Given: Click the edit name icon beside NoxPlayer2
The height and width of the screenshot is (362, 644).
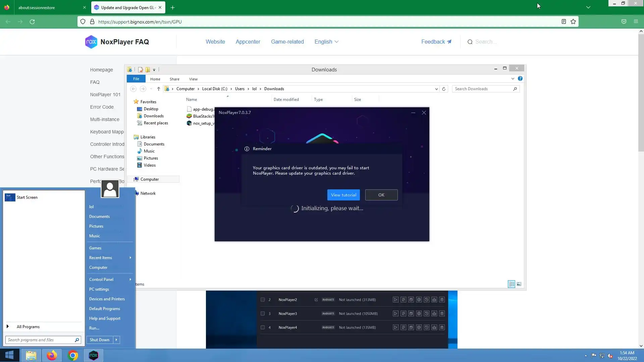Looking at the screenshot, I should point(316,300).
